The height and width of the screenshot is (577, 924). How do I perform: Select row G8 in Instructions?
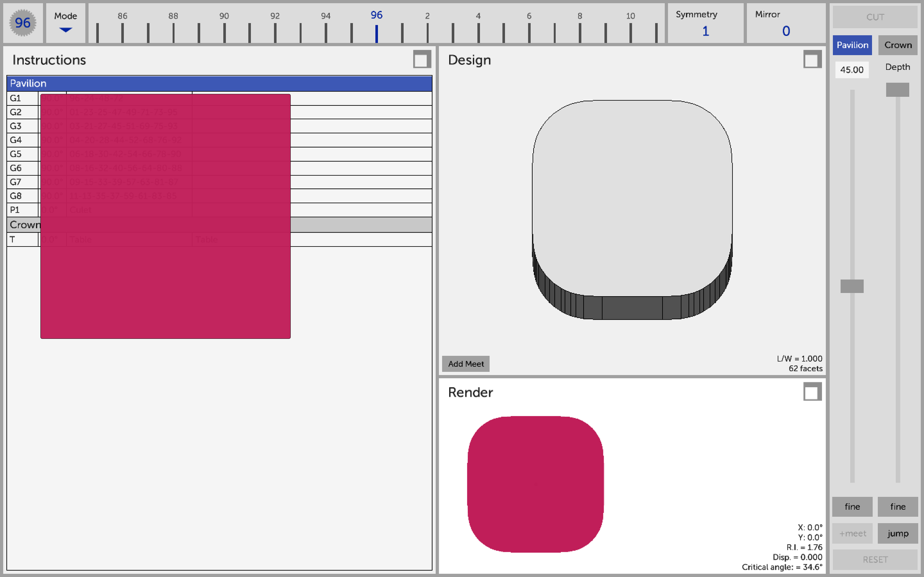point(219,196)
